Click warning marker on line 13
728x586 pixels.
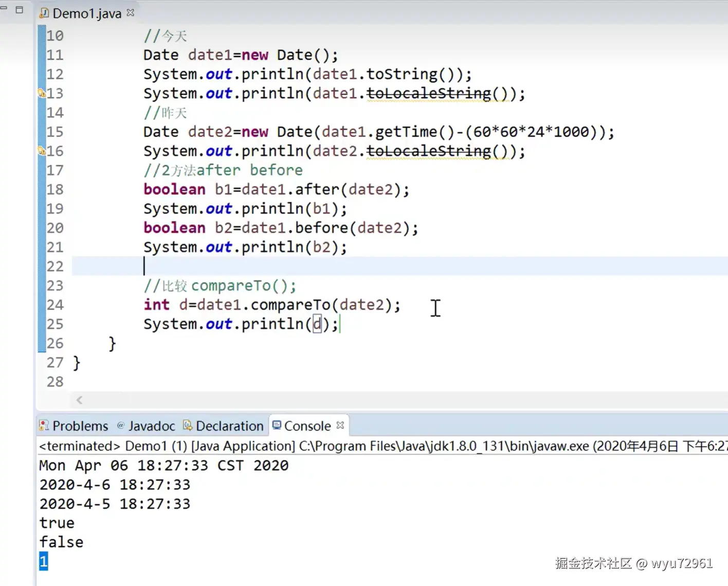[42, 93]
